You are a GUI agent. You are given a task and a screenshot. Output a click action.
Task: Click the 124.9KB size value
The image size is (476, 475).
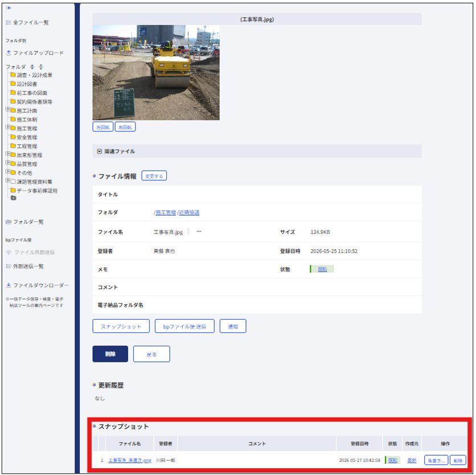[x=320, y=232]
